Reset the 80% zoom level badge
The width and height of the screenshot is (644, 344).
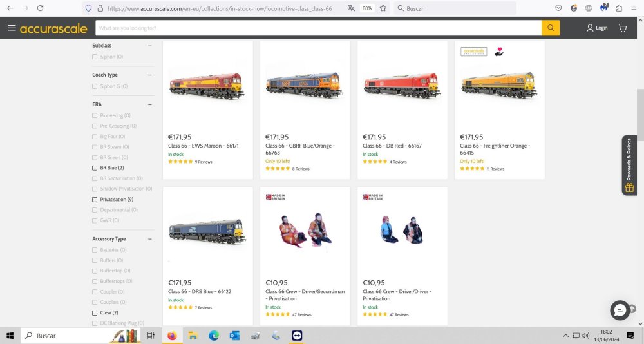[367, 8]
